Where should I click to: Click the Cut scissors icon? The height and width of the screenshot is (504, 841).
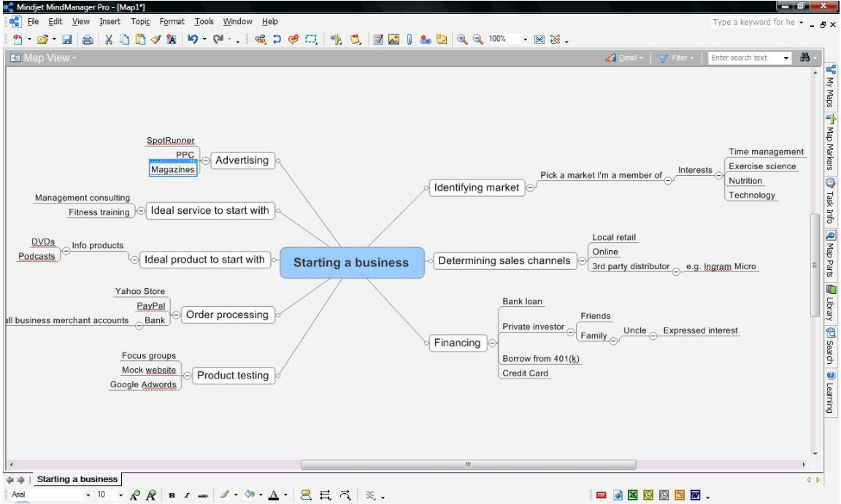point(109,39)
